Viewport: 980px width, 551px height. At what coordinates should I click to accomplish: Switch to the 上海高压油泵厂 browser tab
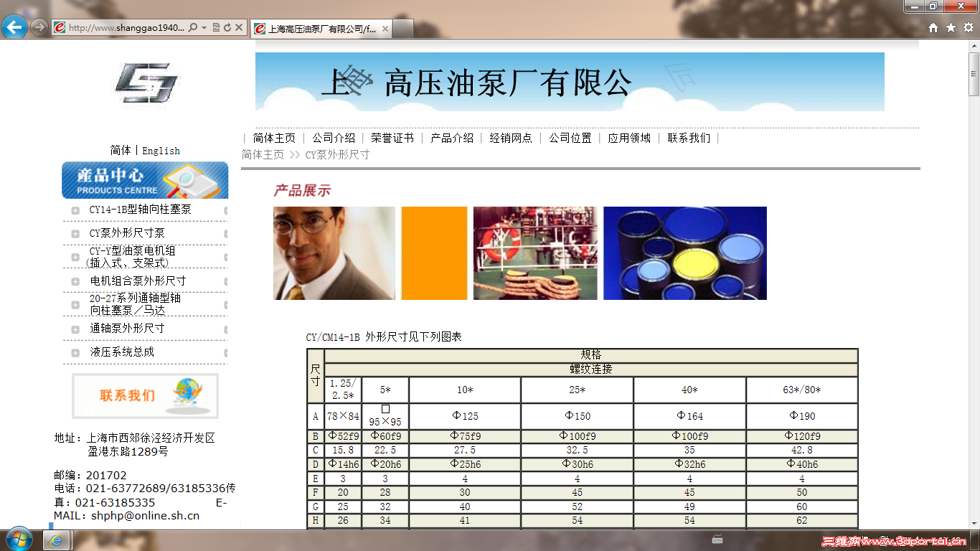316,29
